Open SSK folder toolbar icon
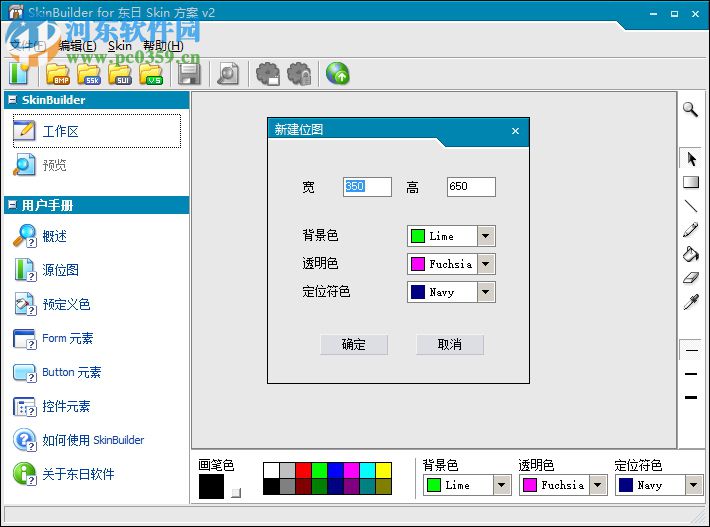The height and width of the screenshot is (527, 710). point(89,74)
